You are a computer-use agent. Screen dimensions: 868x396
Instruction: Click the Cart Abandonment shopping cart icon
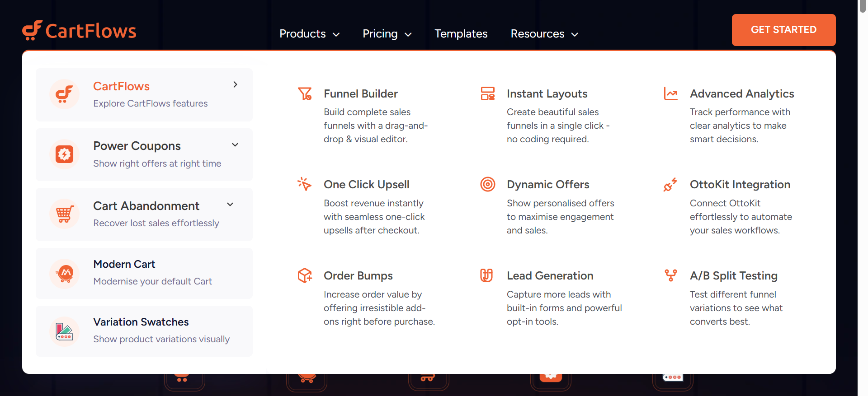coord(64,214)
